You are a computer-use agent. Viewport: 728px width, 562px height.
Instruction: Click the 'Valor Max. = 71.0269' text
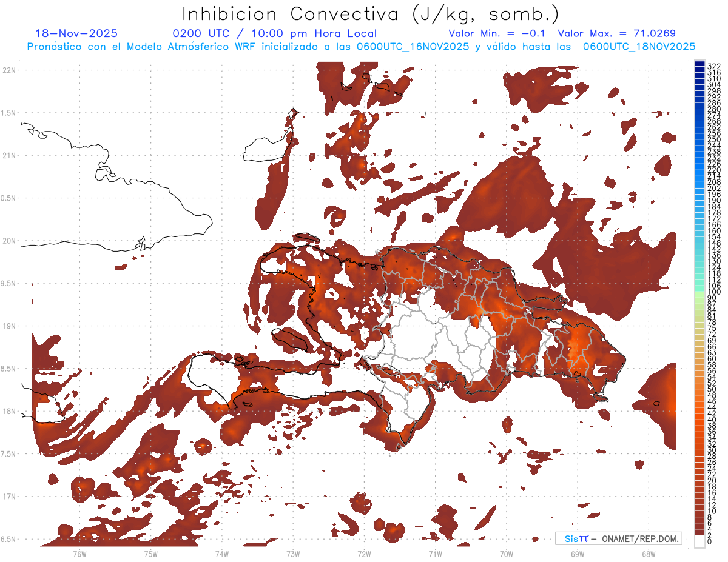pos(617,33)
